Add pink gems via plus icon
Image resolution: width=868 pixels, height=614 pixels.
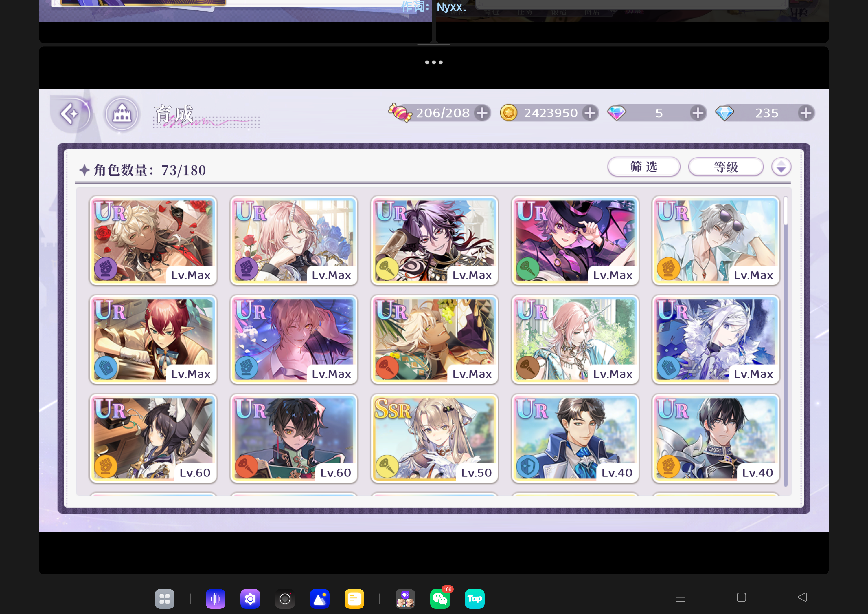coord(698,113)
